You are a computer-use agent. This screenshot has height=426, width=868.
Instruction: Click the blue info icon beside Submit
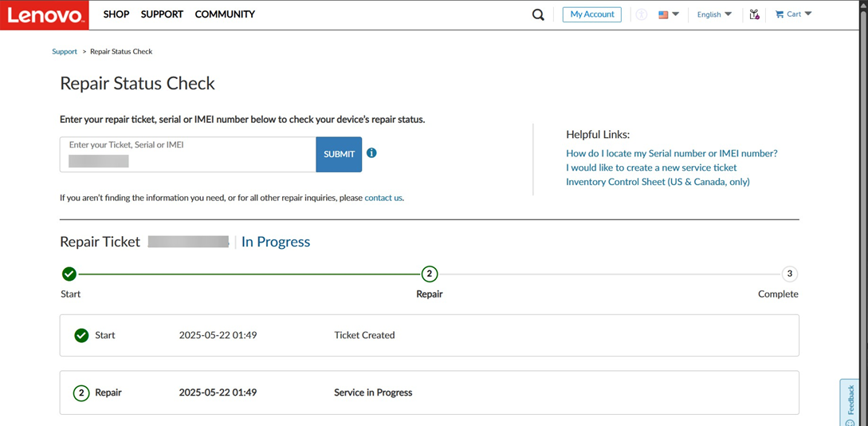371,153
